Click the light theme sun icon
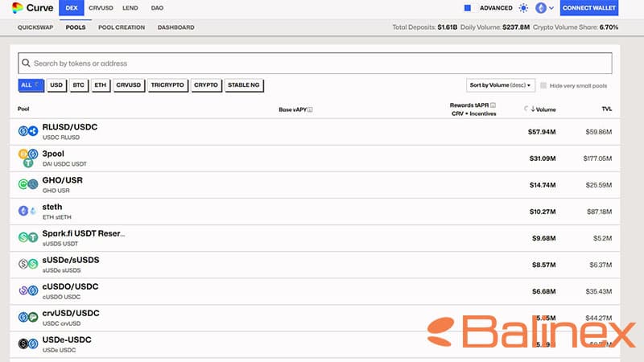The width and height of the screenshot is (644, 362). click(x=524, y=8)
